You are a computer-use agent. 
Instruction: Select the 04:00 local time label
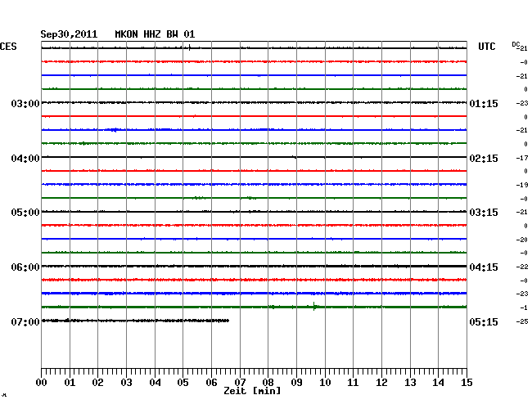click(x=25, y=159)
